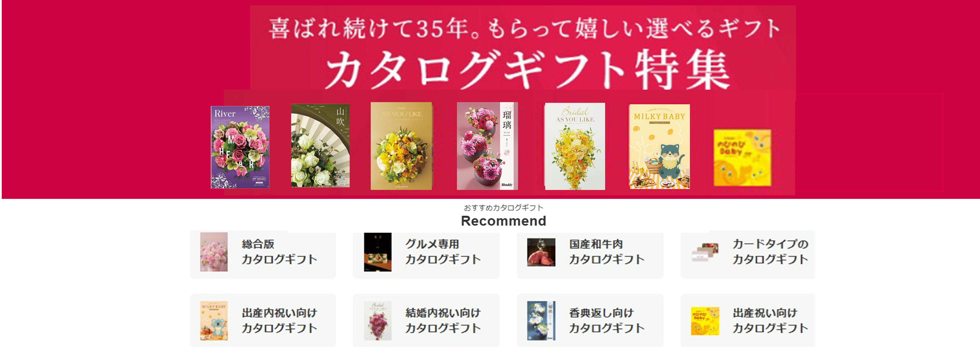Viewport: 980px width, 347px height.
Task: Click the gift card icon image
Action: [705, 252]
